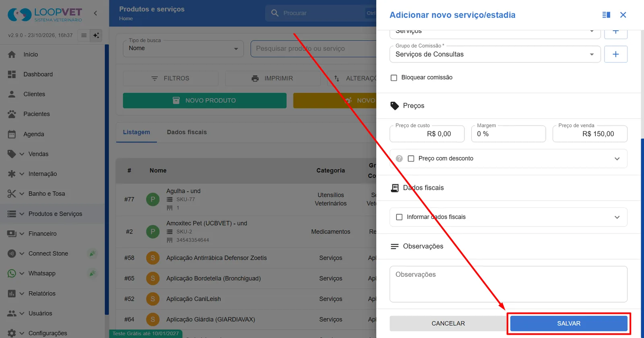Viewport: 644px width, 338px height.
Task: Go to Início home icon
Action: 12,54
